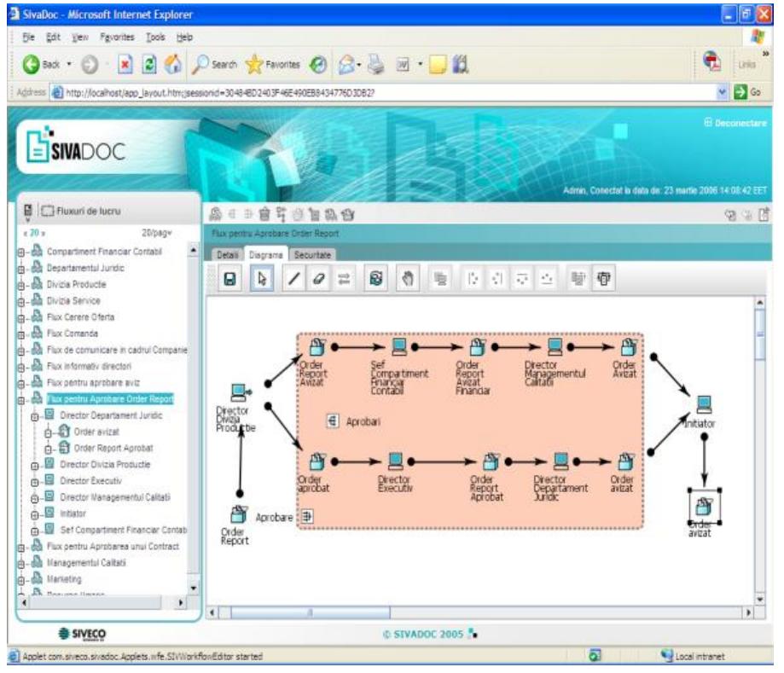Select the line drawing tool
The width and height of the screenshot is (784, 673).
tap(294, 279)
